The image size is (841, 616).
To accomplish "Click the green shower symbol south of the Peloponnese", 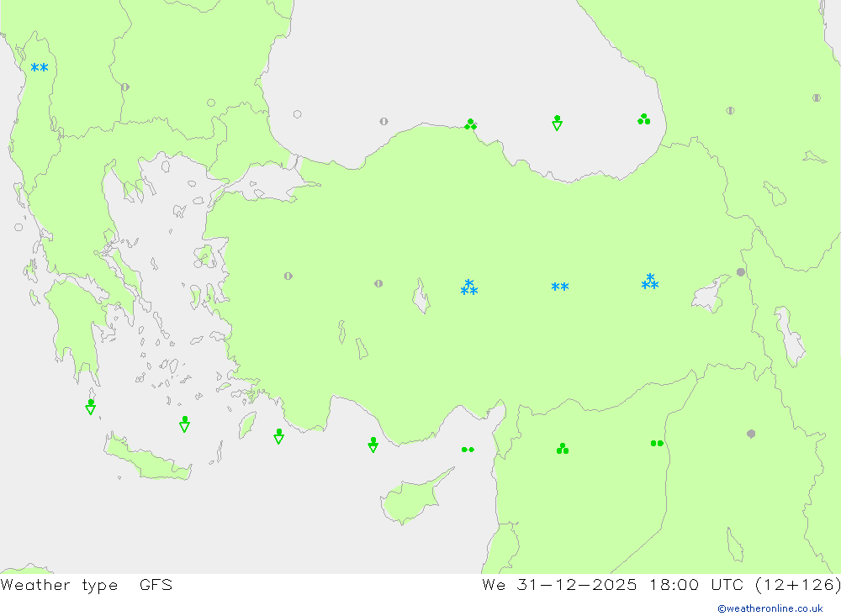I will point(91,407).
